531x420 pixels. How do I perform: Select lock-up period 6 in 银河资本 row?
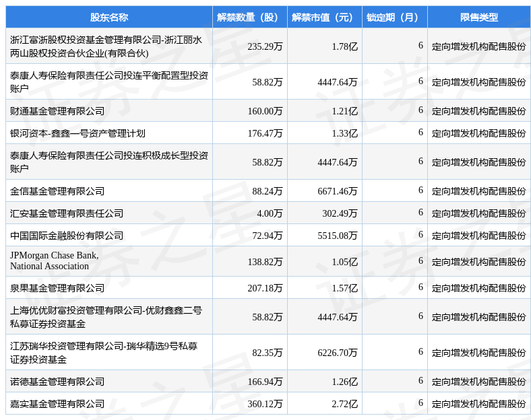[420, 132]
